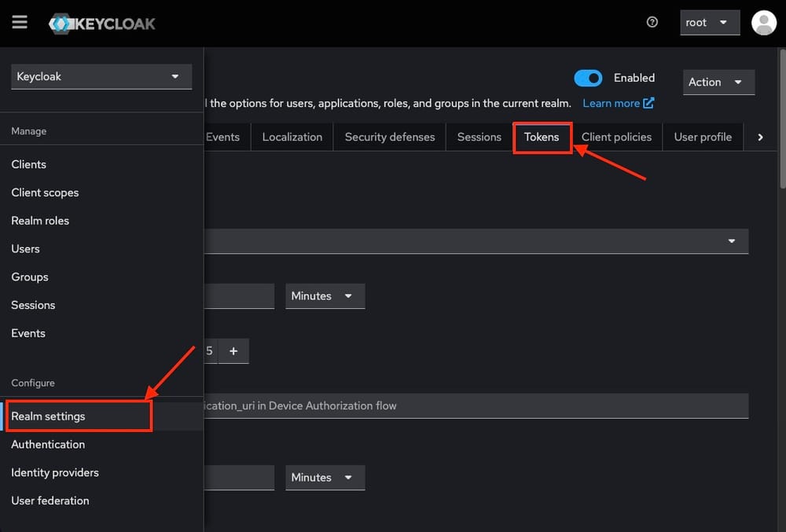Collapse the hamburger navigation menu
Viewport: 786px width, 532px height.
point(20,22)
